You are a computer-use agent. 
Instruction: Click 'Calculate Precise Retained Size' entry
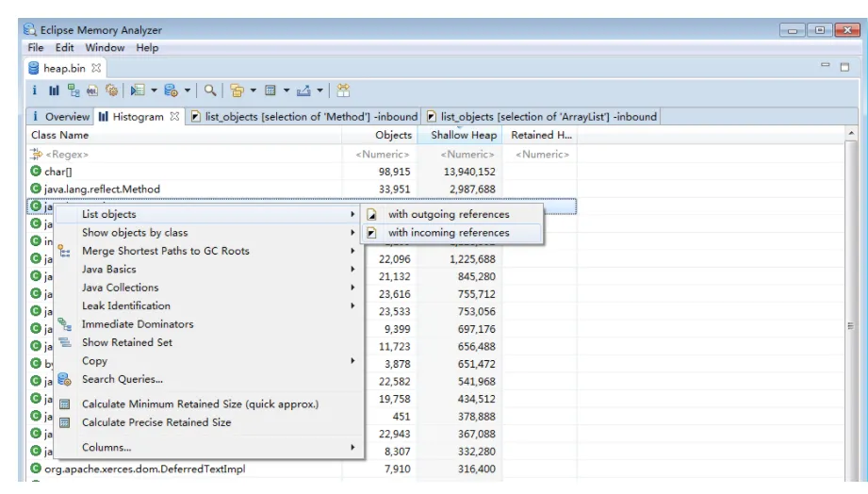coord(156,422)
